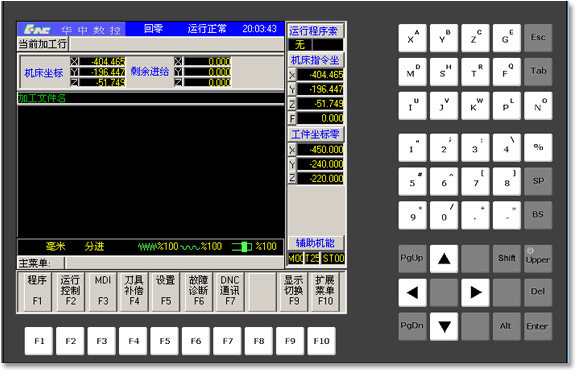The image size is (580, 379).
Task: Click the right arrow key
Action: 475,292
